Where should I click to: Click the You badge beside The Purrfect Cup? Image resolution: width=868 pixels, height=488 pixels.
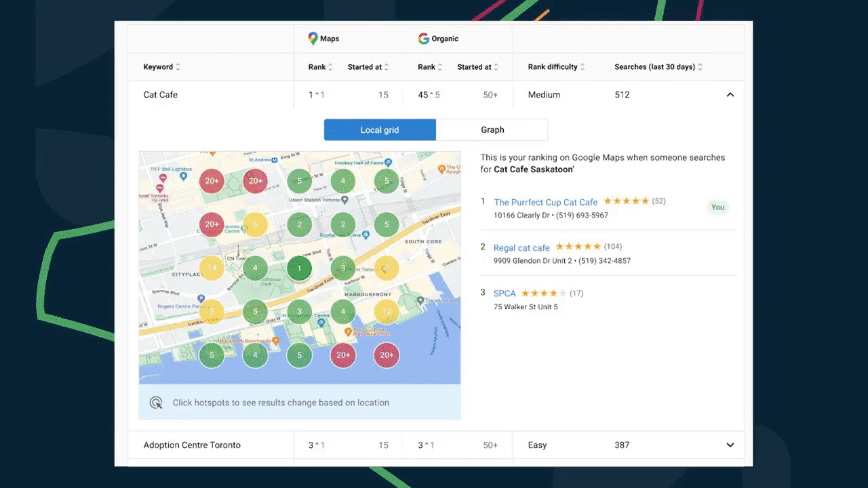[717, 207]
